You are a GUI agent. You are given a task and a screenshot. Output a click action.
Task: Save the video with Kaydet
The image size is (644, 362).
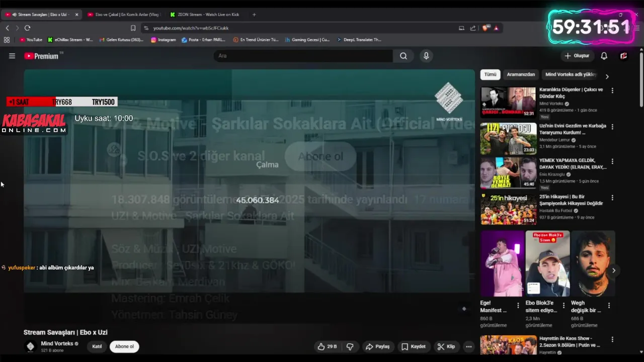[414, 346]
